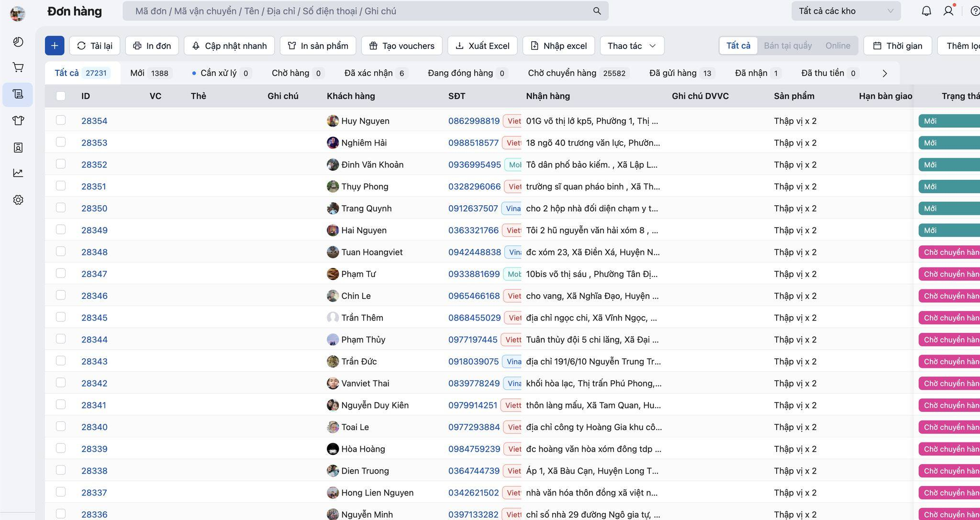
Task: Tick the checkbox for order 28354
Action: (61, 120)
